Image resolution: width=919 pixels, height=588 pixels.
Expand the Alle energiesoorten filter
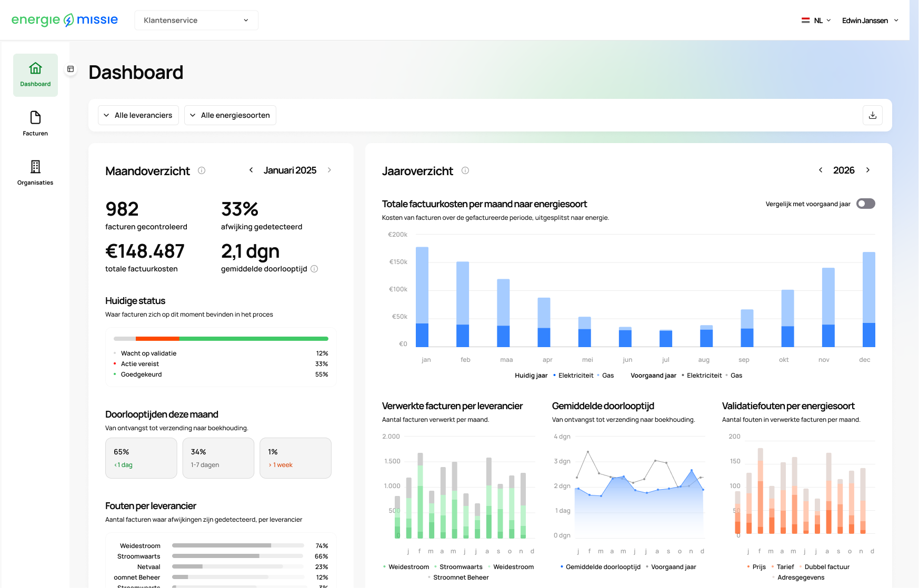(230, 115)
